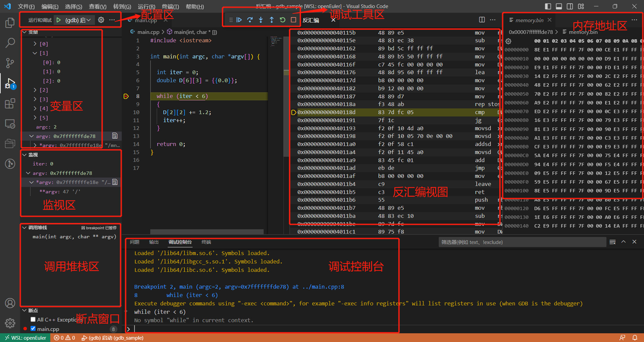Viewport: 644px width, 342px height.
Task: Click the Step Into debug icon
Action: click(260, 19)
